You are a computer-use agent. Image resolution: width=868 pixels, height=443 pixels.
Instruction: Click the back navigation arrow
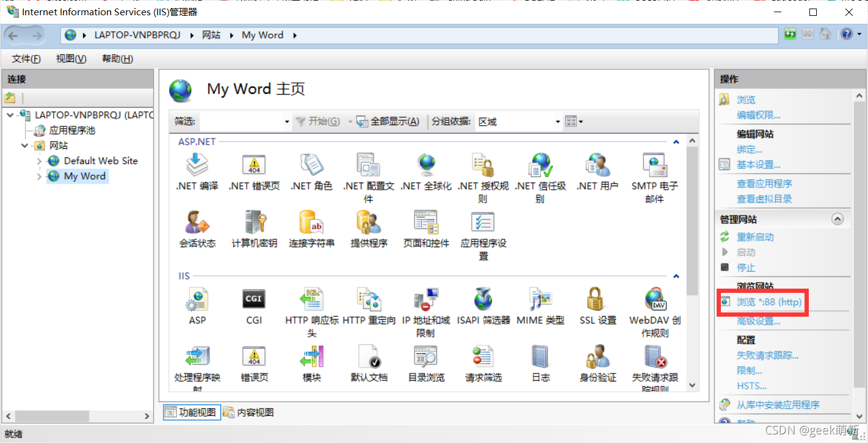point(14,35)
